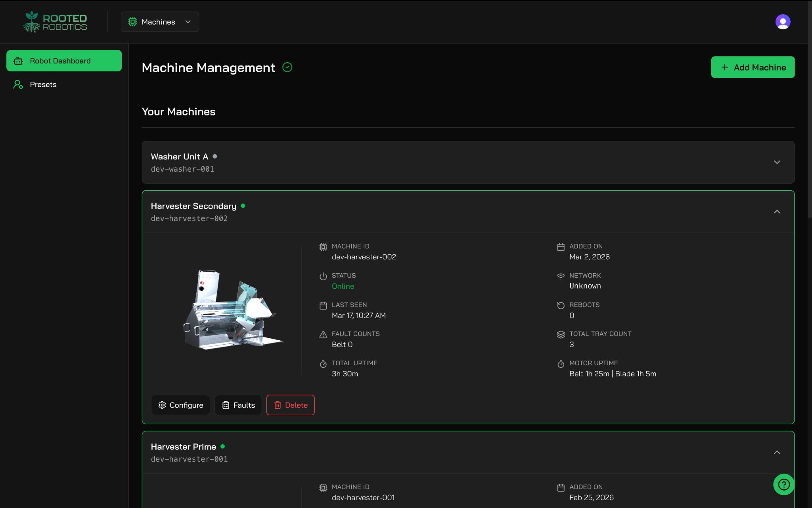
Task: Open Presets in the sidebar
Action: tap(64, 84)
